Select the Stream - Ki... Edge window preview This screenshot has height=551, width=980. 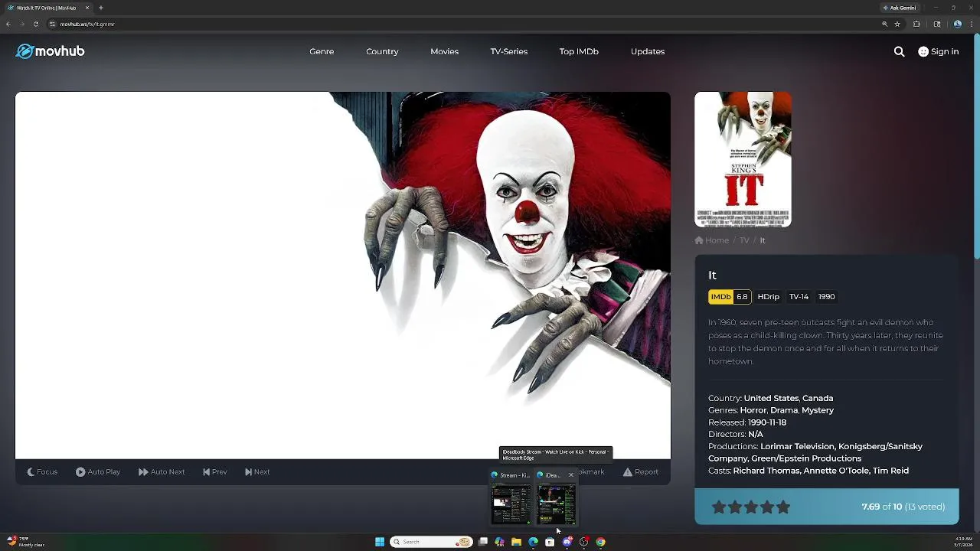511,498
